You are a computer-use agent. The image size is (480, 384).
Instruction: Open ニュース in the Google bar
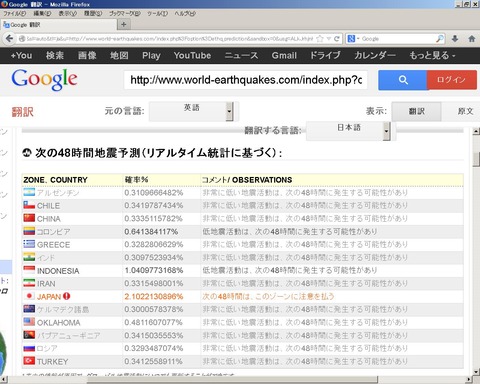(x=241, y=55)
